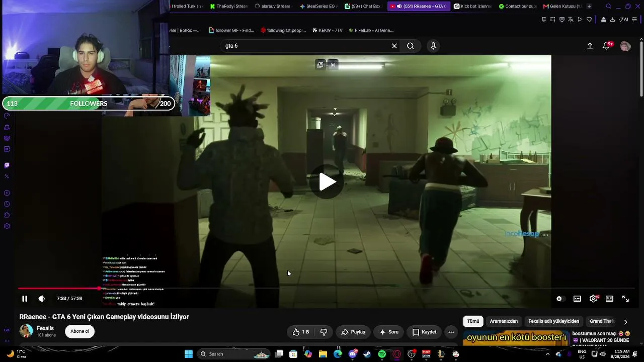This screenshot has height=362, width=644.
Task: Switch to theater mode view
Action: pyautogui.click(x=609, y=299)
